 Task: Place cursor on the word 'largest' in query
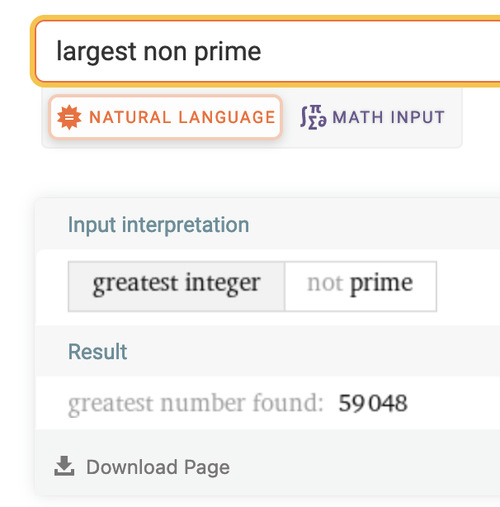97,52
